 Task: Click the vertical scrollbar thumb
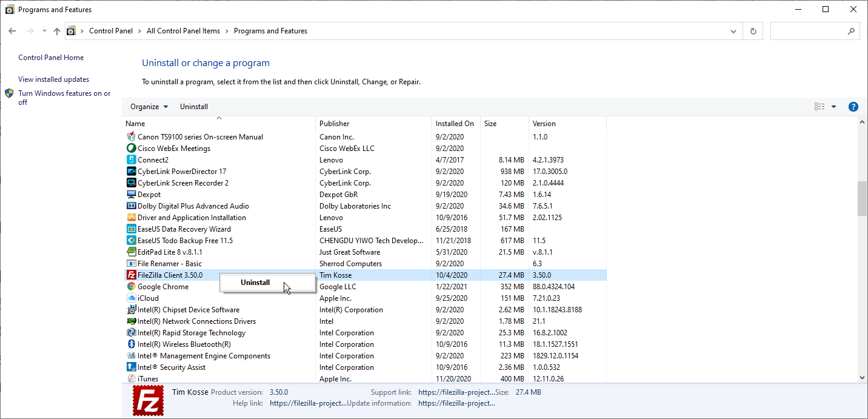tap(862, 198)
